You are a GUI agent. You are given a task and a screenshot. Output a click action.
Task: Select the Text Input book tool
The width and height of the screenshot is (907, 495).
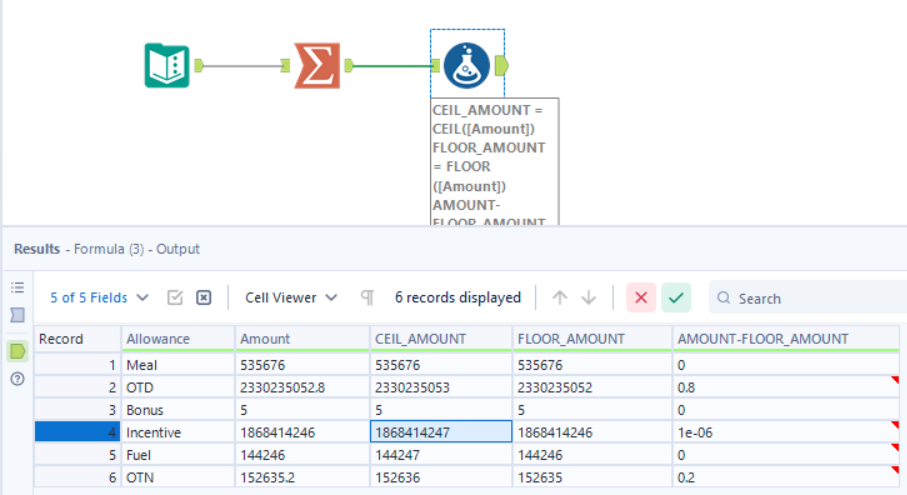click(x=167, y=65)
